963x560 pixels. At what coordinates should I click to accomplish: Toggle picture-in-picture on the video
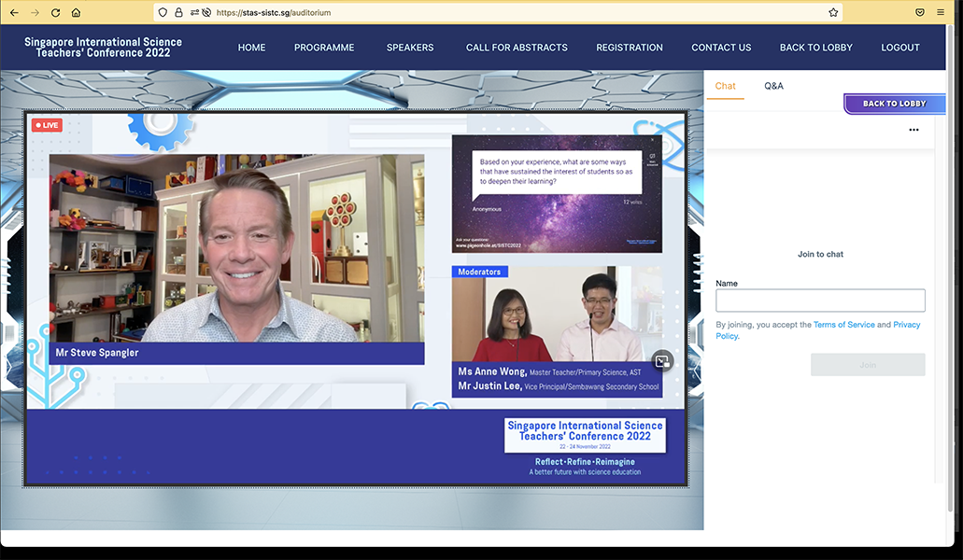[662, 361]
